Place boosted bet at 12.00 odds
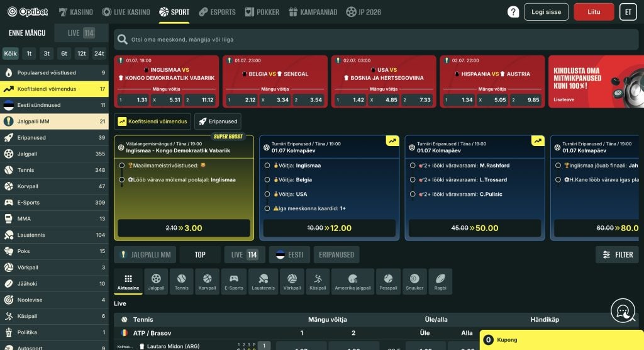 tap(330, 228)
